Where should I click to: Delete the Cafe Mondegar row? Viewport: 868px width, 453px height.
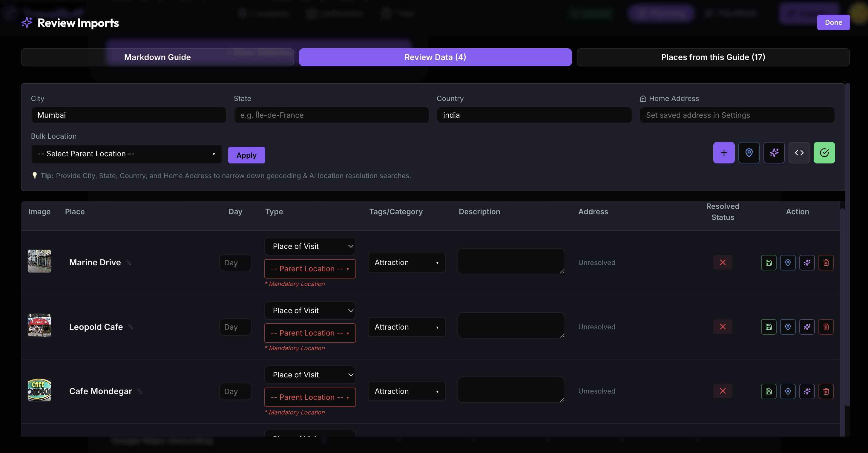pyautogui.click(x=826, y=391)
